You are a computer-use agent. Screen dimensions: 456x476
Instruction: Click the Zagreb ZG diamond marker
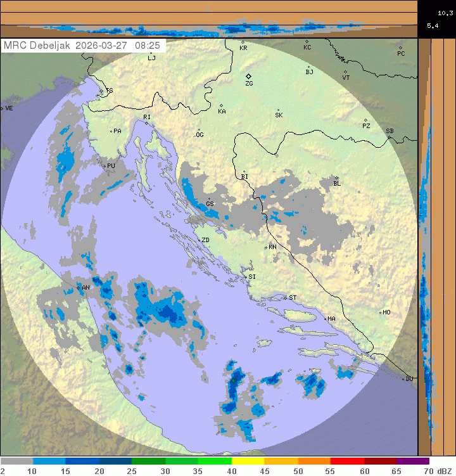click(249, 76)
